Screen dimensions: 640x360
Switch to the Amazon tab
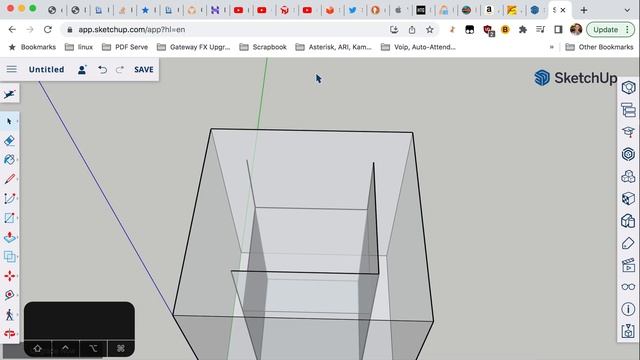click(489, 10)
